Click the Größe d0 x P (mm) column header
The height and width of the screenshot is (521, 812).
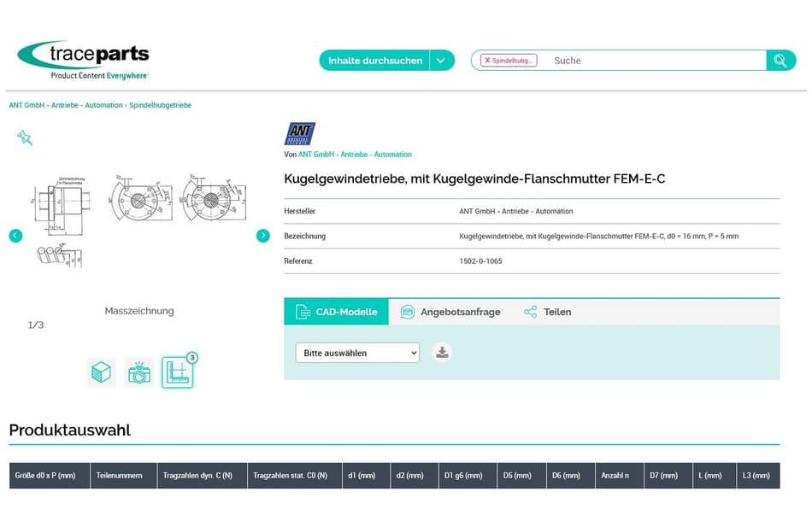point(50,476)
